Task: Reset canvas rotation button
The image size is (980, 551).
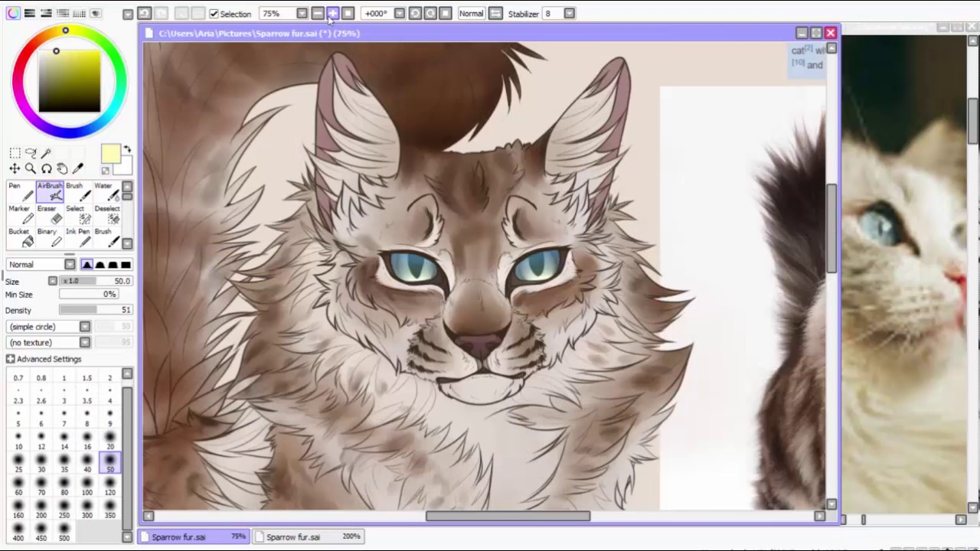Action: coord(445,13)
